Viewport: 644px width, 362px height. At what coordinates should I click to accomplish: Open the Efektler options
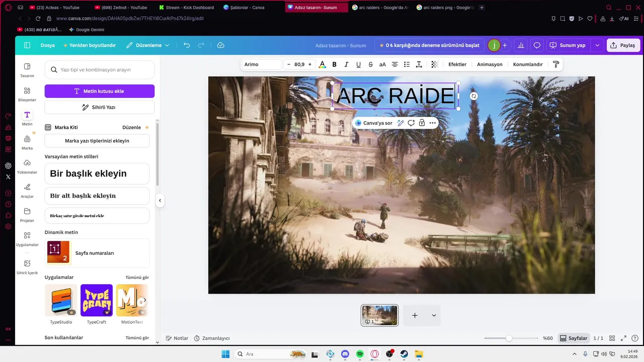click(x=457, y=64)
